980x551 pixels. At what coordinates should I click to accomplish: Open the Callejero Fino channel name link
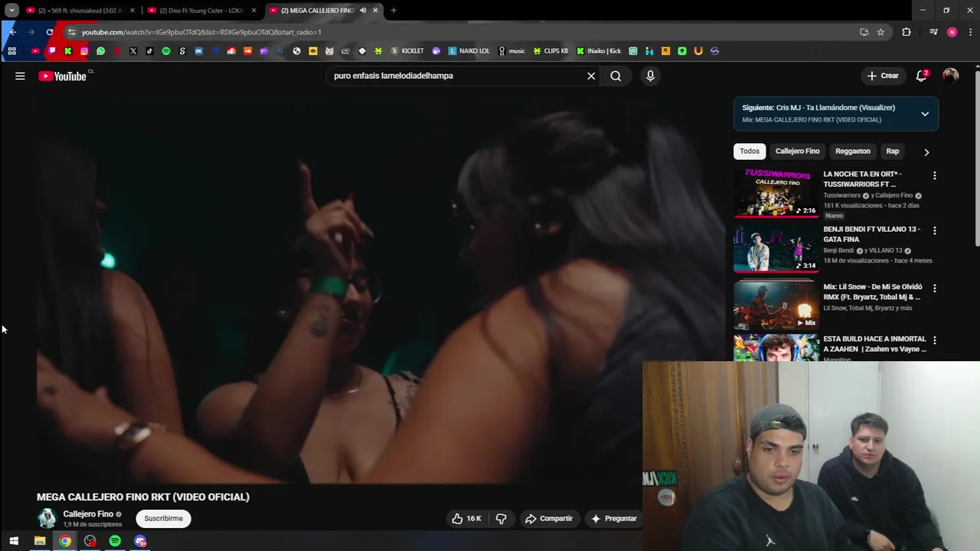pos(88,514)
